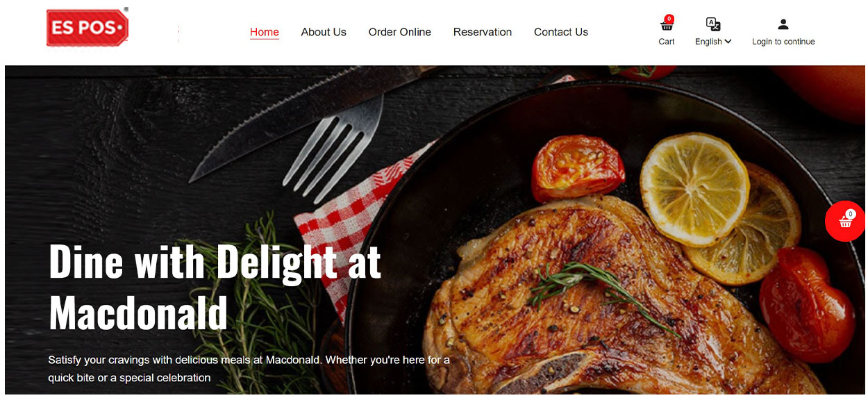The height and width of the screenshot is (407, 868).
Task: Open the Order Online menu item
Action: tap(400, 32)
